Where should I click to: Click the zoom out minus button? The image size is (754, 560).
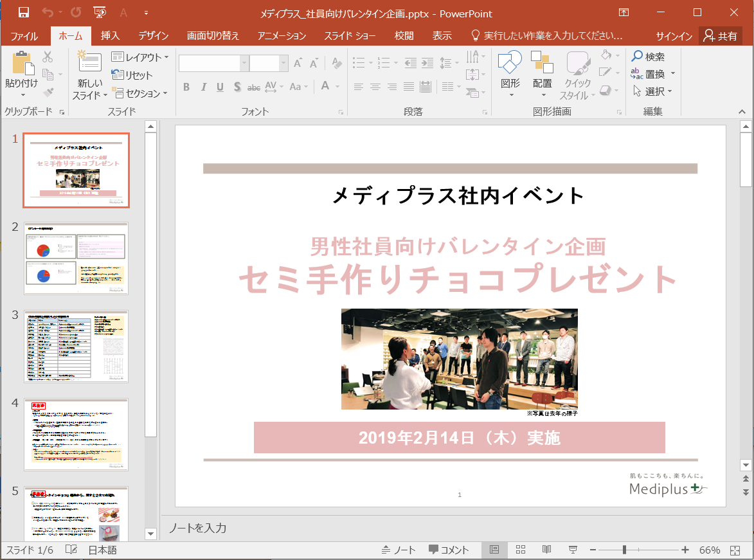tap(593, 550)
